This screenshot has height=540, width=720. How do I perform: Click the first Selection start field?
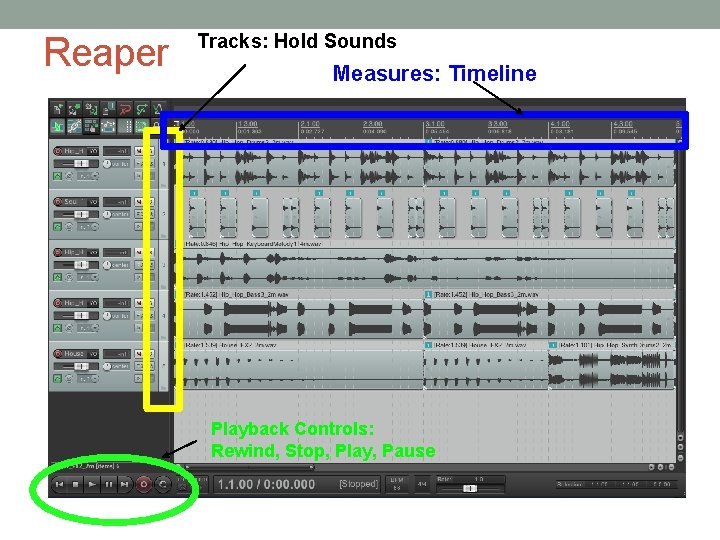click(x=600, y=484)
